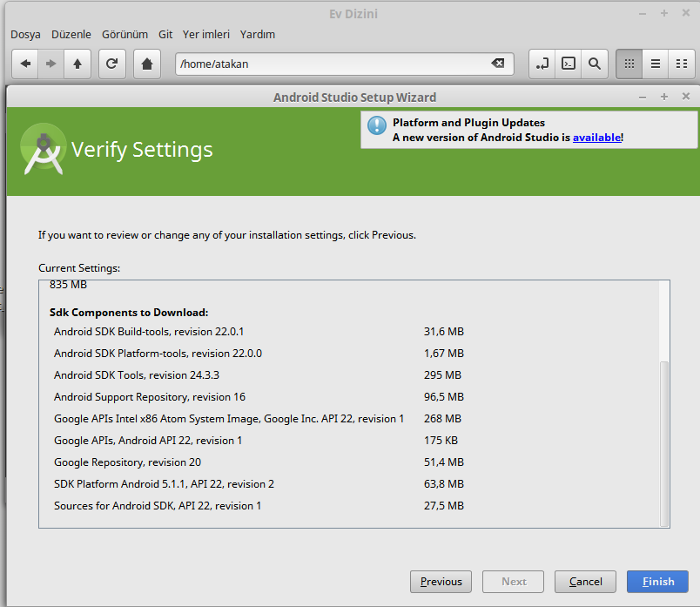Select Android SDK Build-tools revision 22.0.1 row
This screenshot has height=607, width=700.
click(x=259, y=332)
